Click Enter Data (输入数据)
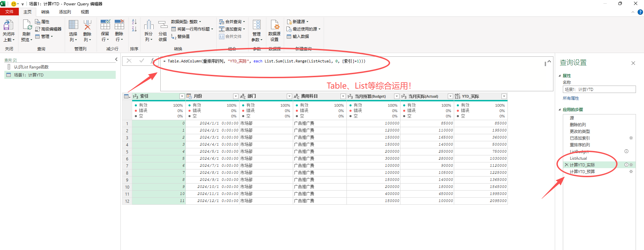This screenshot has height=250, width=644. coord(298,37)
